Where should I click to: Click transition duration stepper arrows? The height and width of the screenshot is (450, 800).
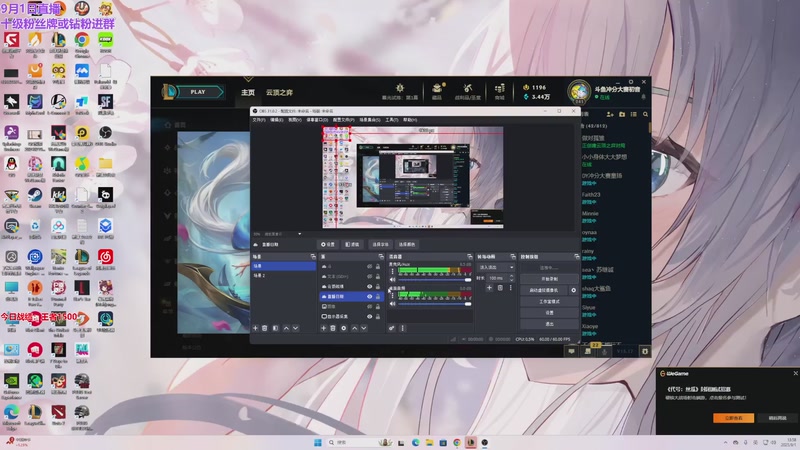[512, 278]
